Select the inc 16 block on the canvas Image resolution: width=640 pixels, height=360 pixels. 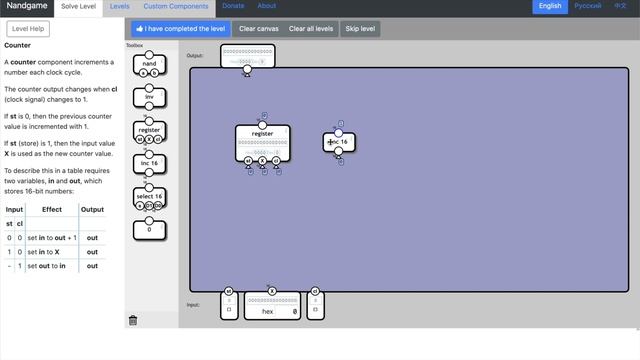coord(339,142)
